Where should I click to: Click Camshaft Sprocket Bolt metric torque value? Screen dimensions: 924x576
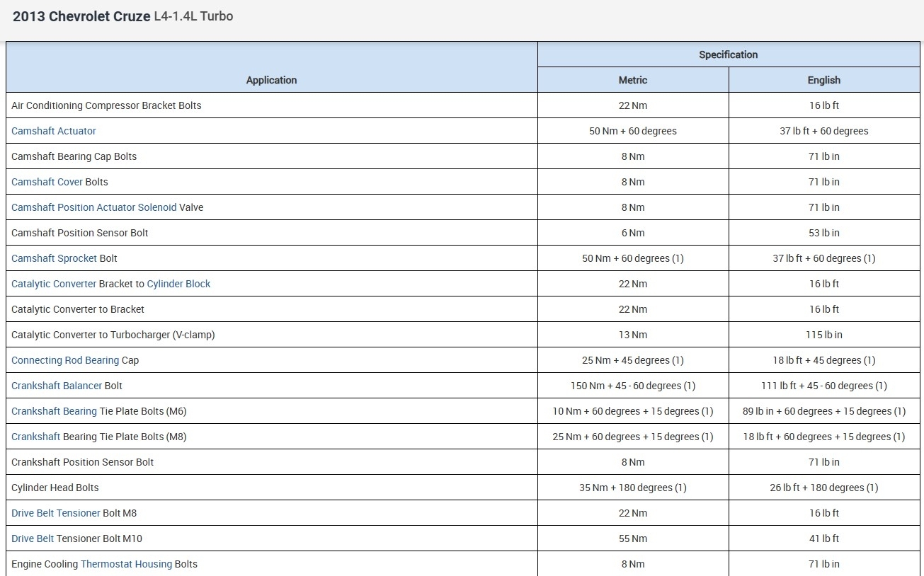[x=633, y=258]
